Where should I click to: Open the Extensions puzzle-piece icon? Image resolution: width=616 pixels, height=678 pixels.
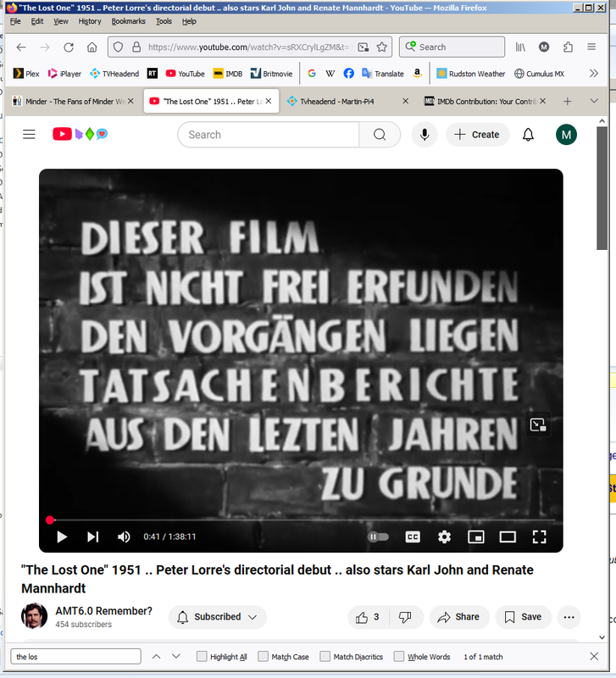(568, 47)
